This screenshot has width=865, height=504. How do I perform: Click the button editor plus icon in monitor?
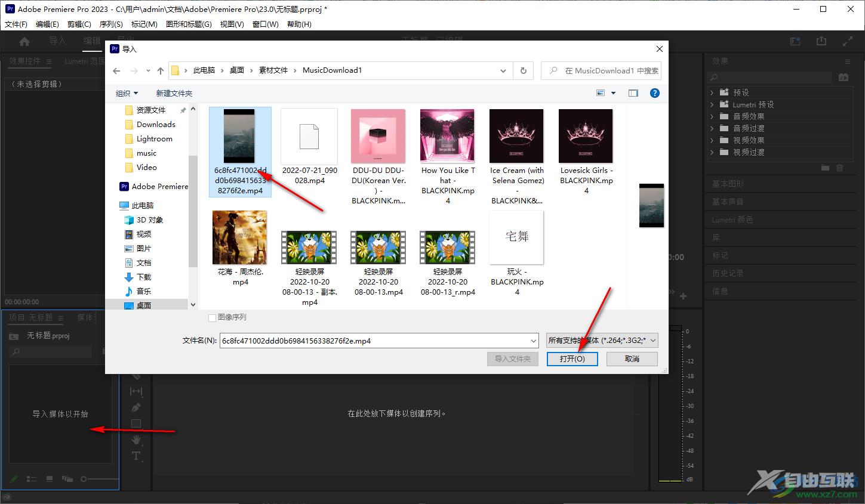click(683, 296)
